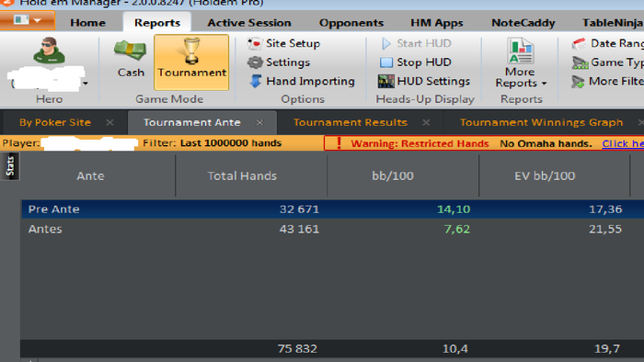644x362 pixels.
Task: Open Tournament Winnings Graph tab
Action: (541, 122)
